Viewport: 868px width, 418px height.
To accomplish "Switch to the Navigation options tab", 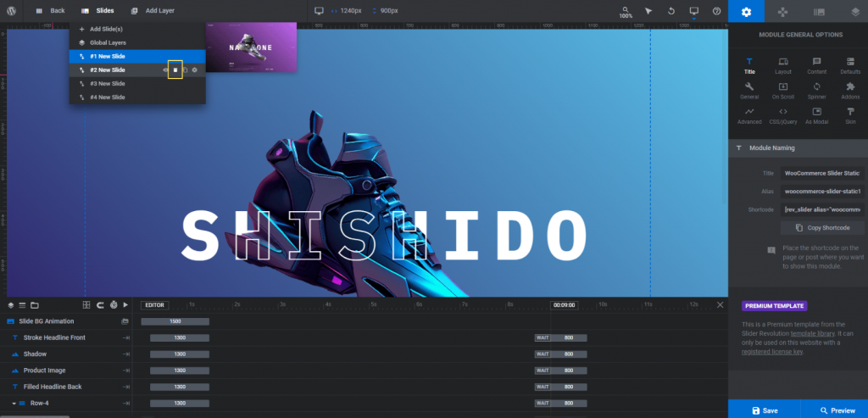I will (x=782, y=11).
